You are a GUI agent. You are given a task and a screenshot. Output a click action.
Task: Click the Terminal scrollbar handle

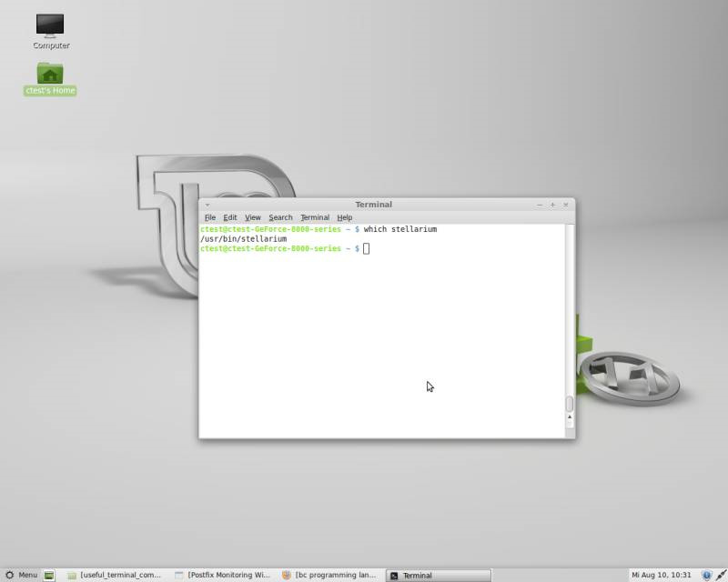(570, 404)
